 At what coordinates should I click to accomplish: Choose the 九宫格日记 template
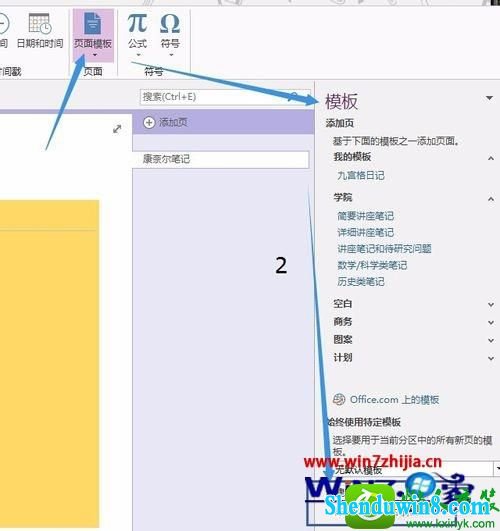click(x=361, y=175)
